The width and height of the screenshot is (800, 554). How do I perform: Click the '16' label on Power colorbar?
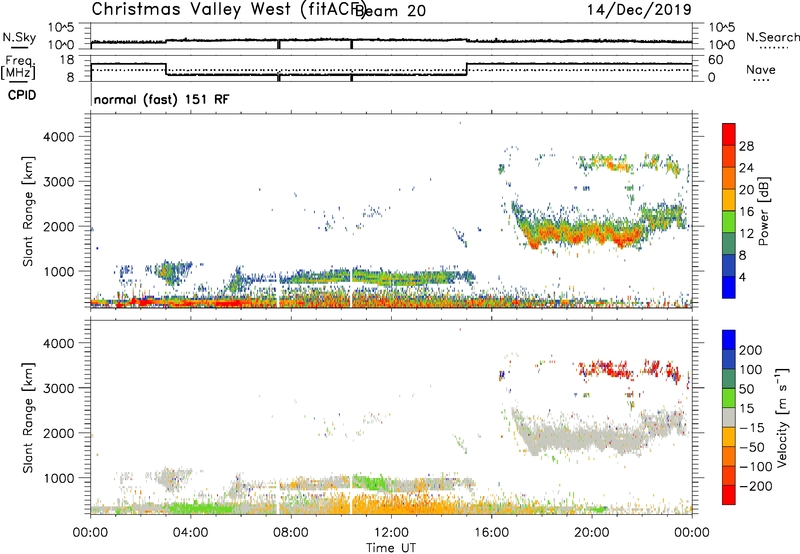pyautogui.click(x=746, y=212)
